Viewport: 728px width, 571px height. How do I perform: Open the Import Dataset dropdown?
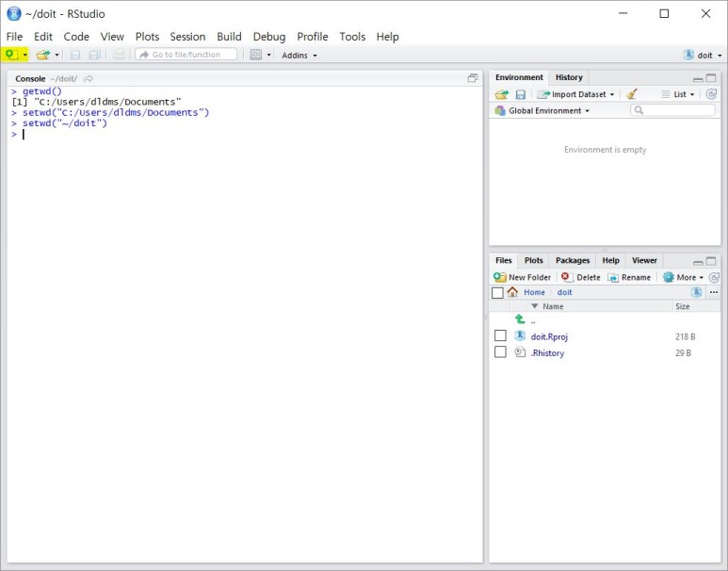tap(575, 94)
